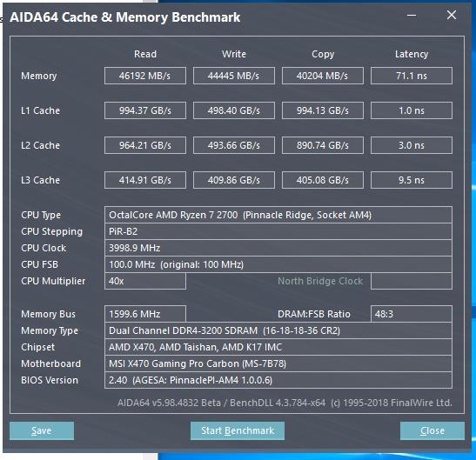Click the CPU Clock label
Screen dimensions: 476x460
[44, 248]
